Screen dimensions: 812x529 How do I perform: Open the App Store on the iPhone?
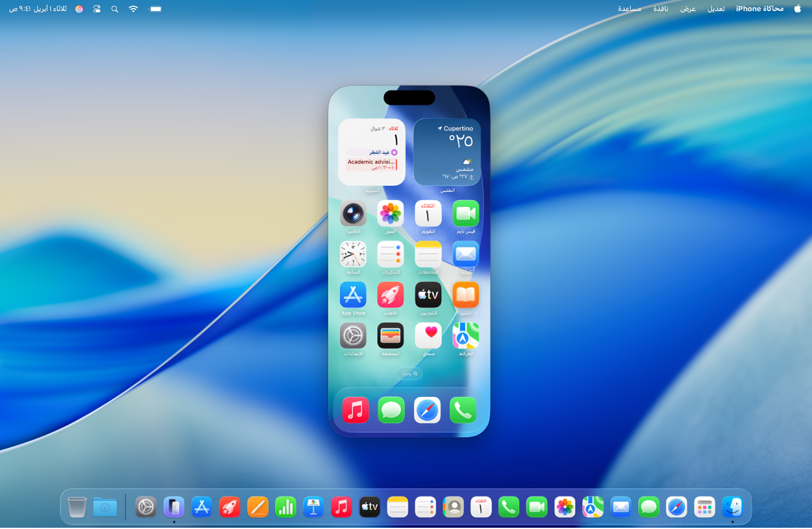tap(353, 295)
